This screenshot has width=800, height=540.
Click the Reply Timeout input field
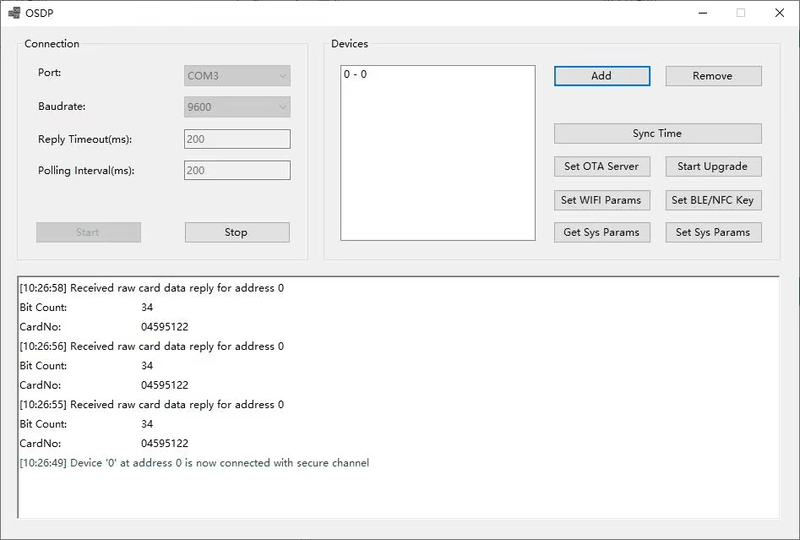[237, 139]
